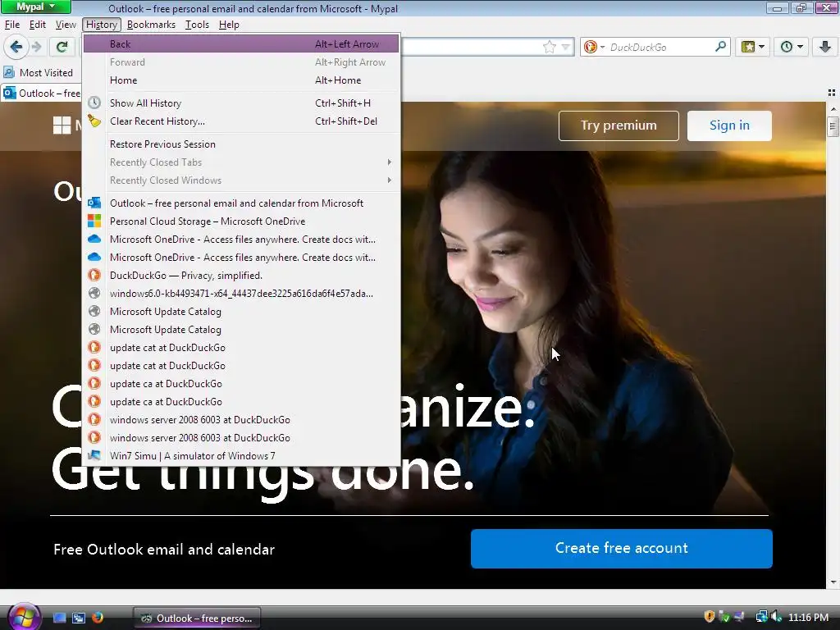The width and height of the screenshot is (840, 630).
Task: Click the network tray icon
Action: click(761, 617)
